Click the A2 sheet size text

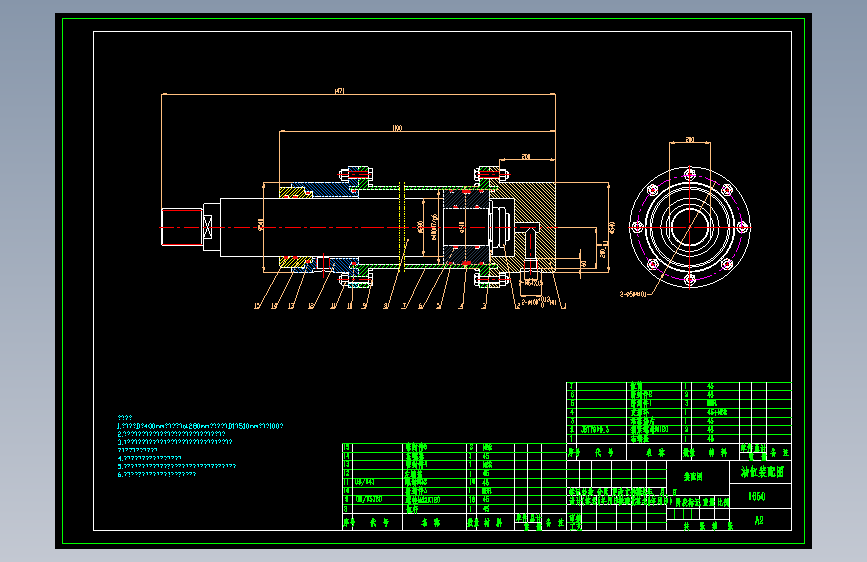[x=759, y=521]
